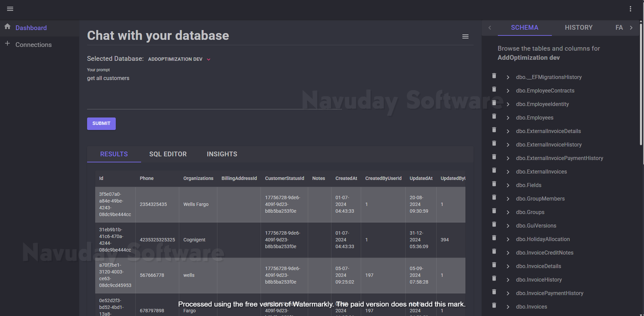Click the Id column header
This screenshot has height=316, width=644.
pyautogui.click(x=101, y=178)
